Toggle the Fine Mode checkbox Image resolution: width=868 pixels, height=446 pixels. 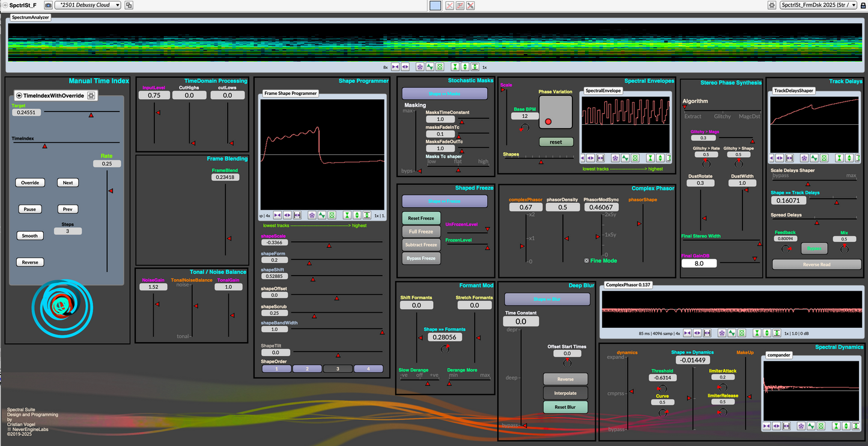(587, 261)
